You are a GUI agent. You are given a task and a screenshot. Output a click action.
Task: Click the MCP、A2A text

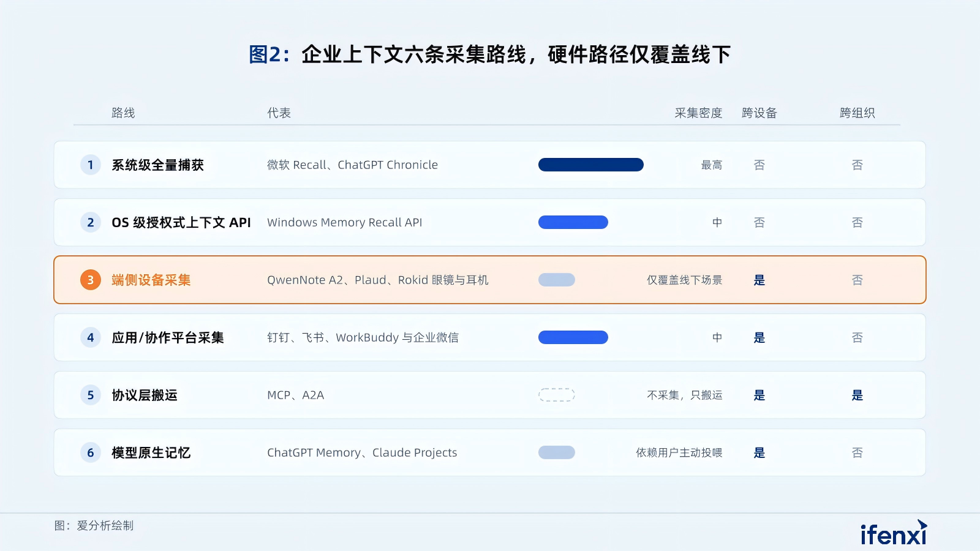296,395
